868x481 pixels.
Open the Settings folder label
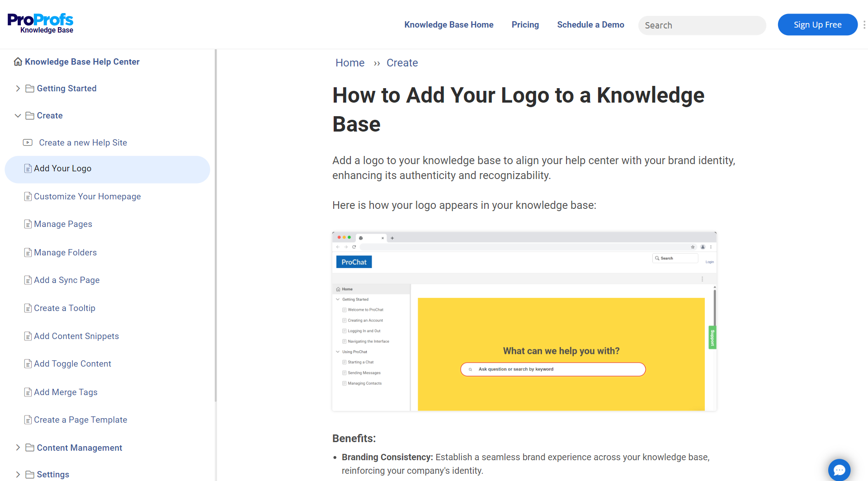53,474
